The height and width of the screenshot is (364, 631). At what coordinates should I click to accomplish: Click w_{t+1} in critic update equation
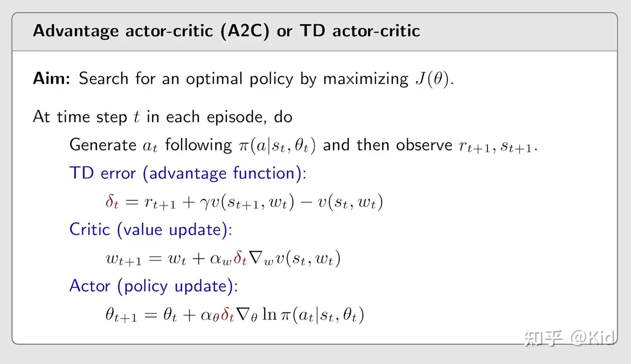(124, 259)
